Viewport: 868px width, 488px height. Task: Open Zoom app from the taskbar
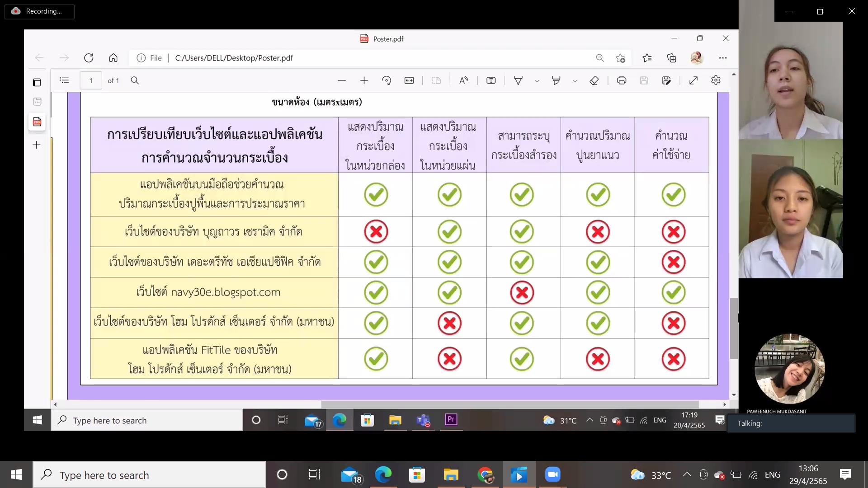[552, 475]
